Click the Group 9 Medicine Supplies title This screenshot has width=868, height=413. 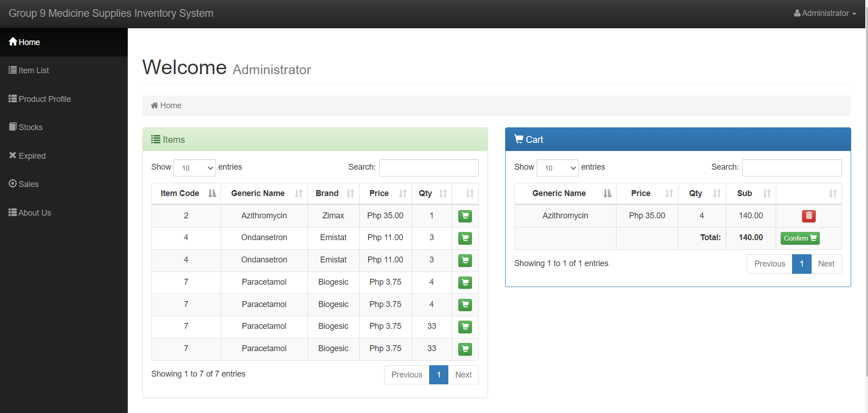tap(111, 13)
